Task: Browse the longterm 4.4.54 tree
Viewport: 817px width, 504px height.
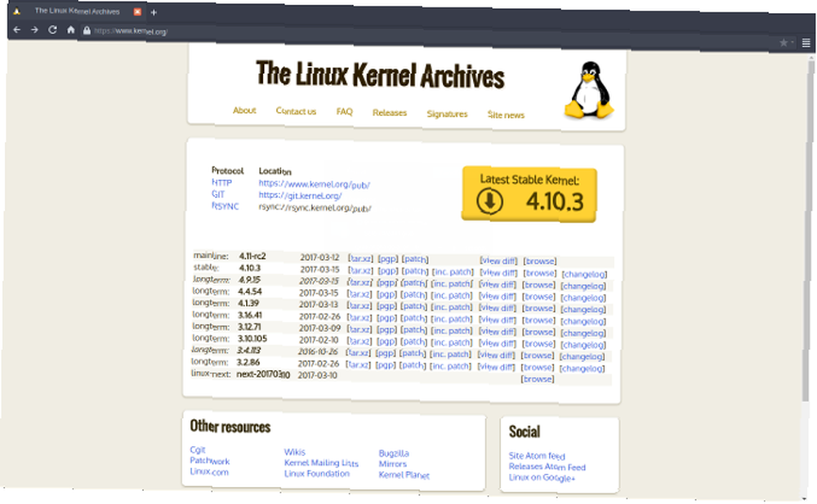Action: click(538, 297)
